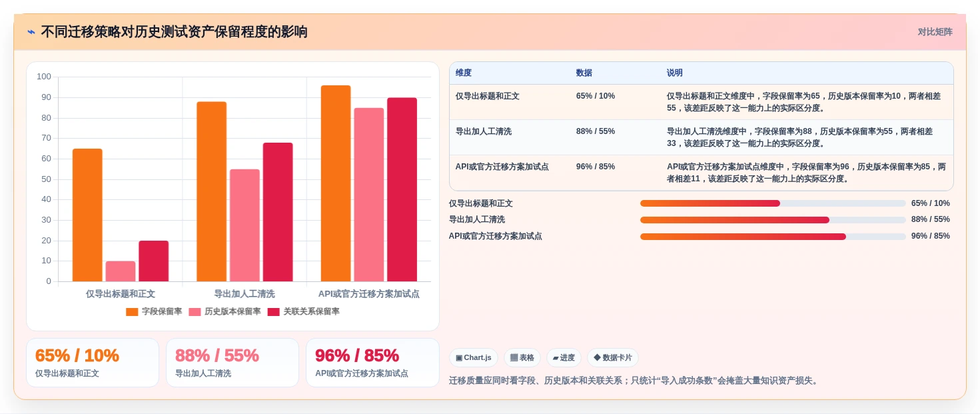980x414 pixels.
Task: Click the pink 历史版本保留率 legend swatch
Action: point(195,311)
